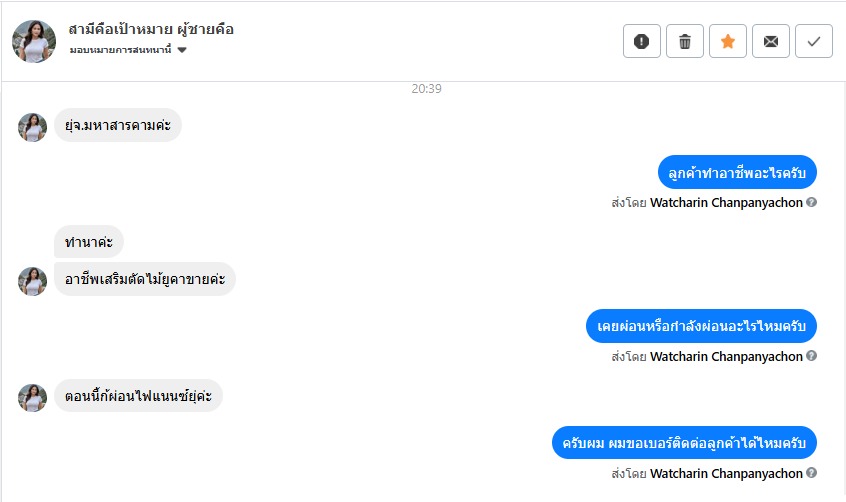The width and height of the screenshot is (846, 502).
Task: Click the customer name สามีคือเป้าหมาย ผู้ชายคือ
Action: tap(151, 29)
